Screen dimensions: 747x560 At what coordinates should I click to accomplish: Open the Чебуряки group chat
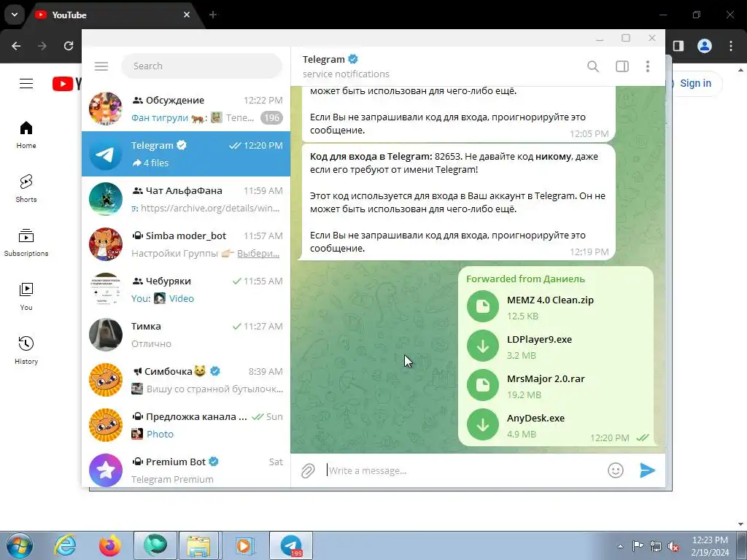point(186,289)
